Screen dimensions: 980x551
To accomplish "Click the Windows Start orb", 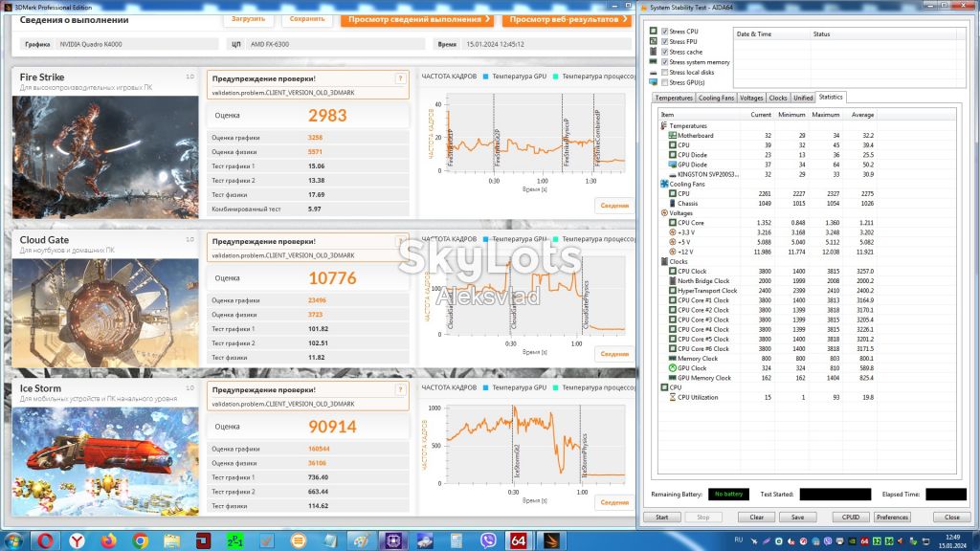I will pyautogui.click(x=13, y=540).
